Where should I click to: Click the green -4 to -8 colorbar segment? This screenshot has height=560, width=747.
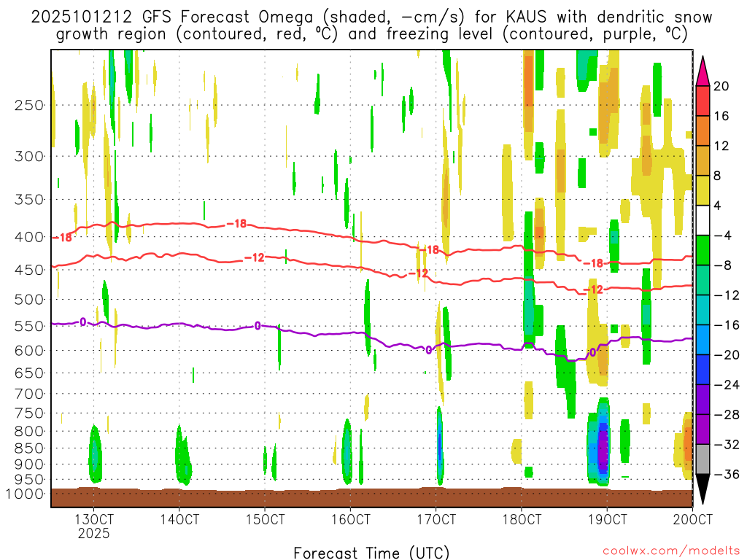tap(703, 251)
